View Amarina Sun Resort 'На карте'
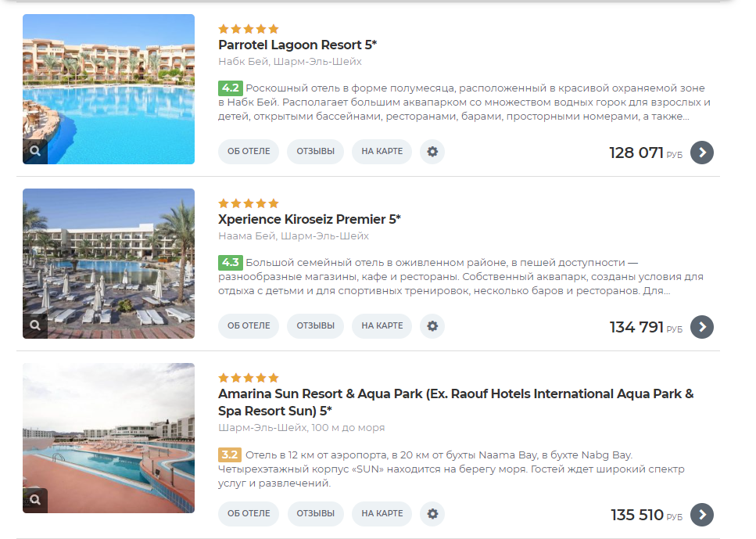756x539 pixels. pos(382,513)
